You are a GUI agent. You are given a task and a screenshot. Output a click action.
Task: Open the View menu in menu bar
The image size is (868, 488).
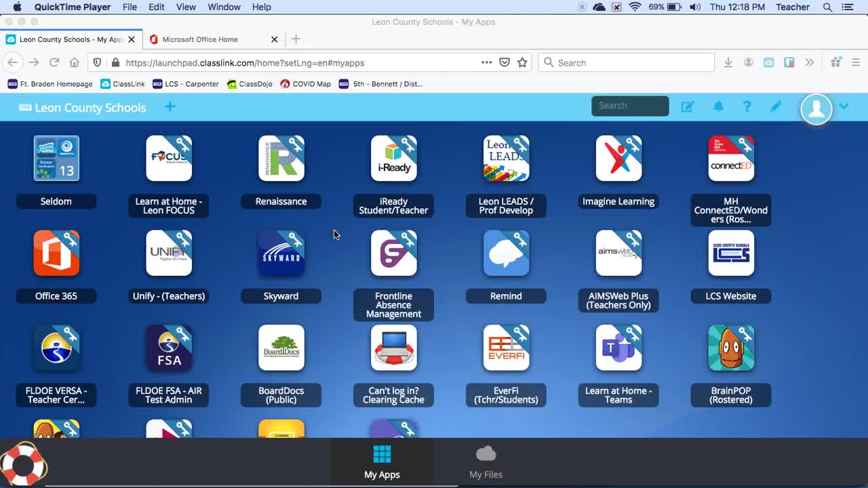click(186, 7)
